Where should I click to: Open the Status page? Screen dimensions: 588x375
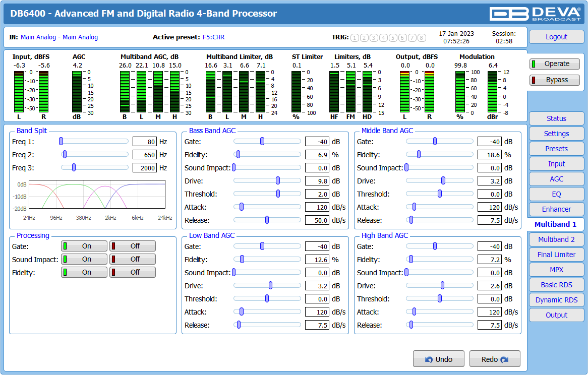tap(557, 118)
